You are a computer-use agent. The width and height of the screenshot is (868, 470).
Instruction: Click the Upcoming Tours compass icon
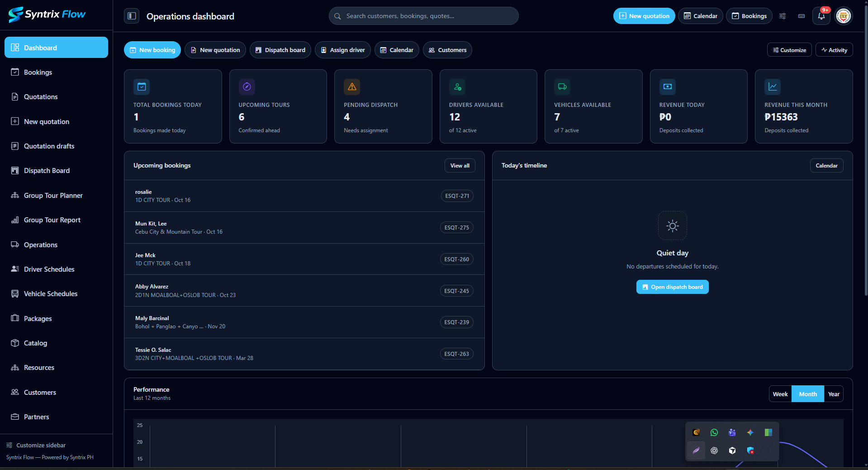tap(247, 86)
